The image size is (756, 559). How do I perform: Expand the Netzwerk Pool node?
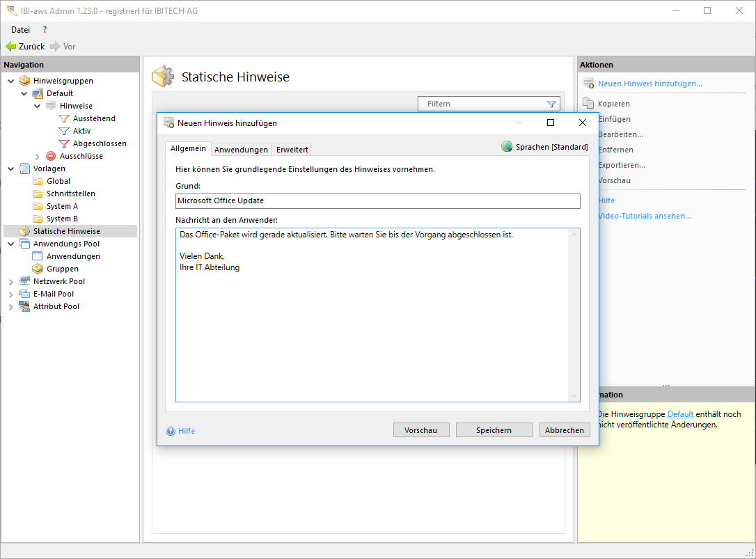click(x=11, y=281)
